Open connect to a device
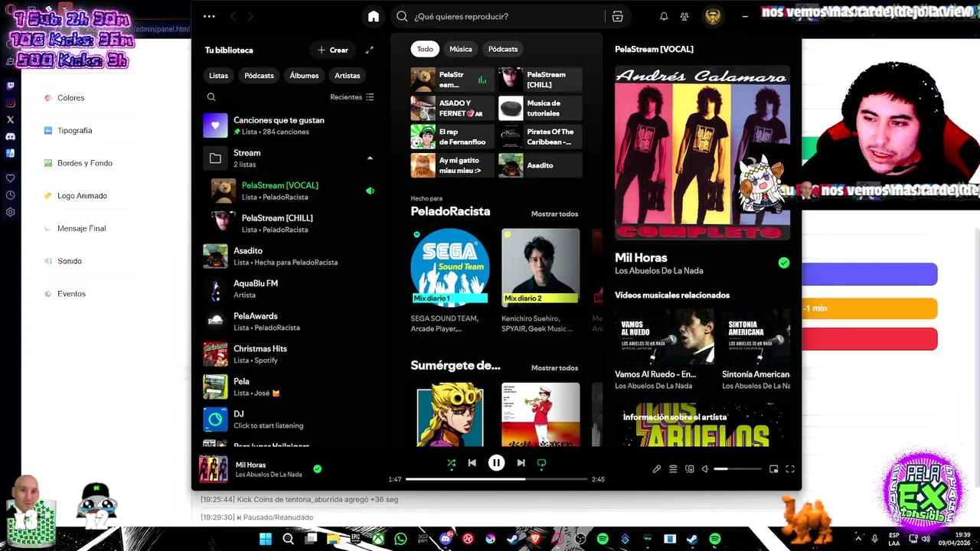The width and height of the screenshot is (980, 551). [x=690, y=469]
